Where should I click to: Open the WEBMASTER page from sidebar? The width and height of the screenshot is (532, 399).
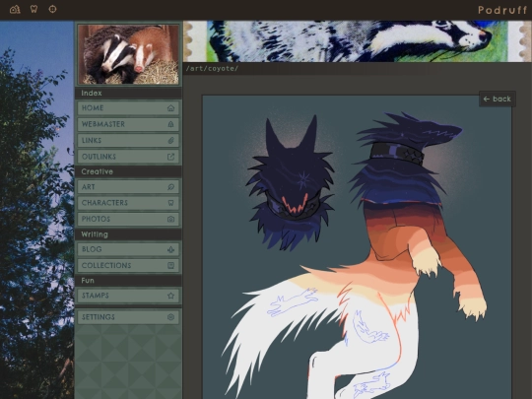128,124
